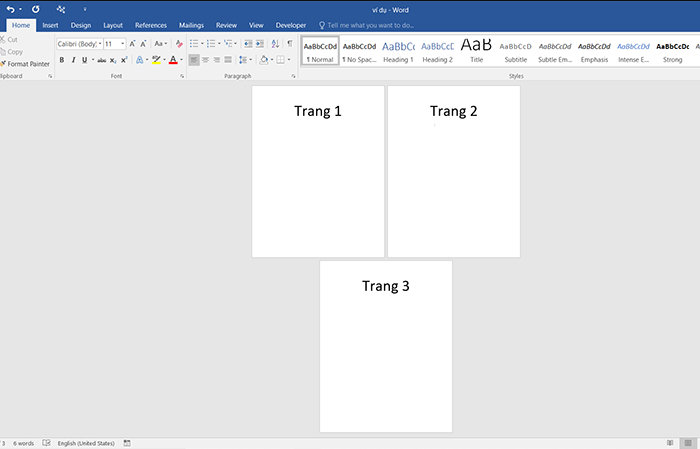
Task: Toggle Show/Hide paragraph marks
Action: point(290,43)
